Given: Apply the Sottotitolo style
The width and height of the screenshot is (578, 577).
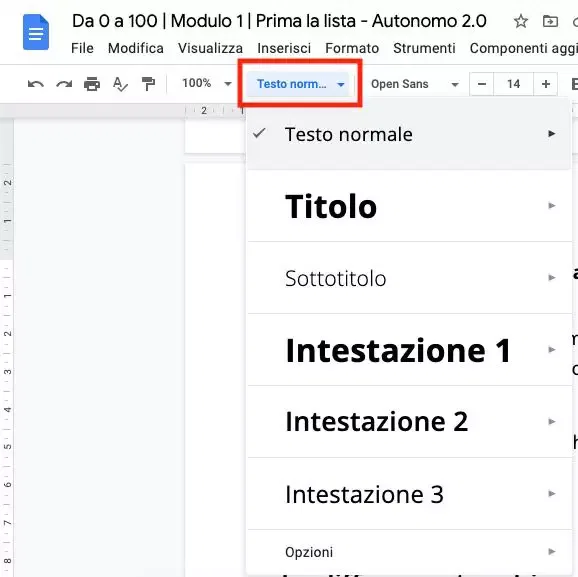Looking at the screenshot, I should (409, 278).
